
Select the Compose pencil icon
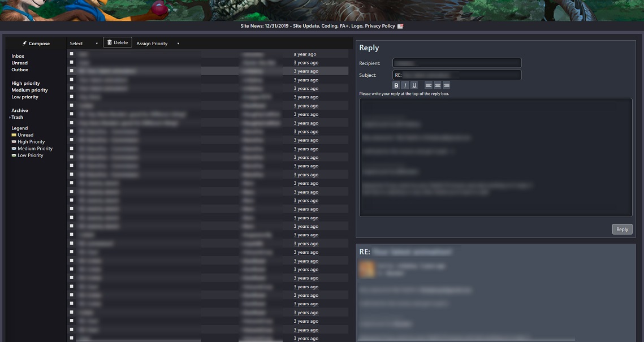pyautogui.click(x=24, y=43)
